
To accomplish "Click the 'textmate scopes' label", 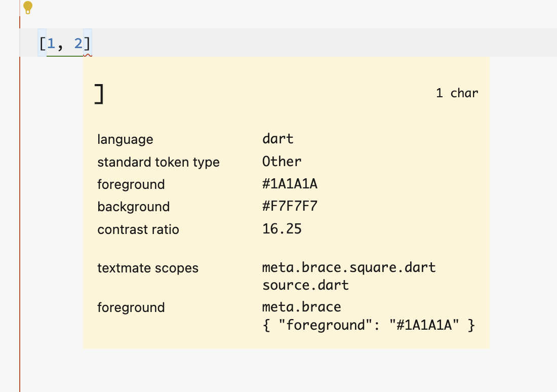I will pyautogui.click(x=148, y=268).
